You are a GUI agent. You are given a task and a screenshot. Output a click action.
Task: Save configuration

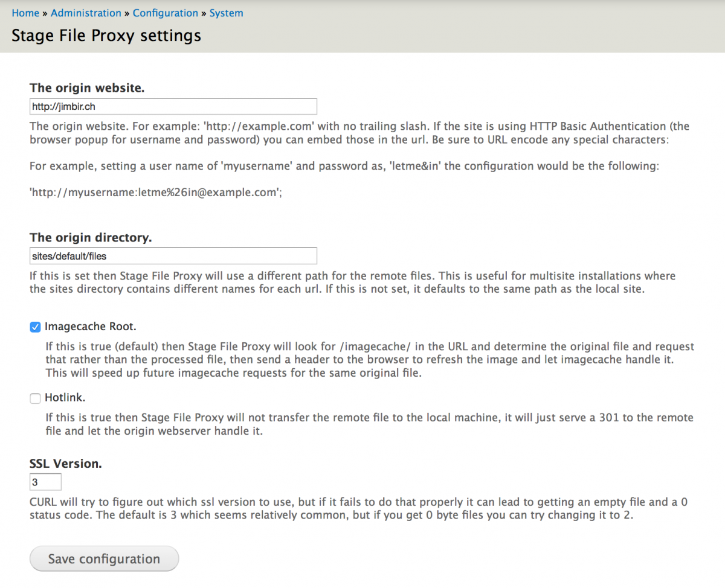(104, 558)
